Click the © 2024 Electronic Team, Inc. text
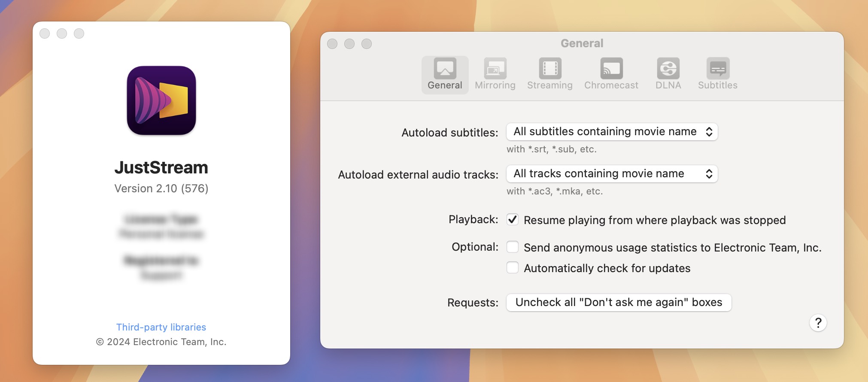The image size is (868, 382). pyautogui.click(x=161, y=342)
